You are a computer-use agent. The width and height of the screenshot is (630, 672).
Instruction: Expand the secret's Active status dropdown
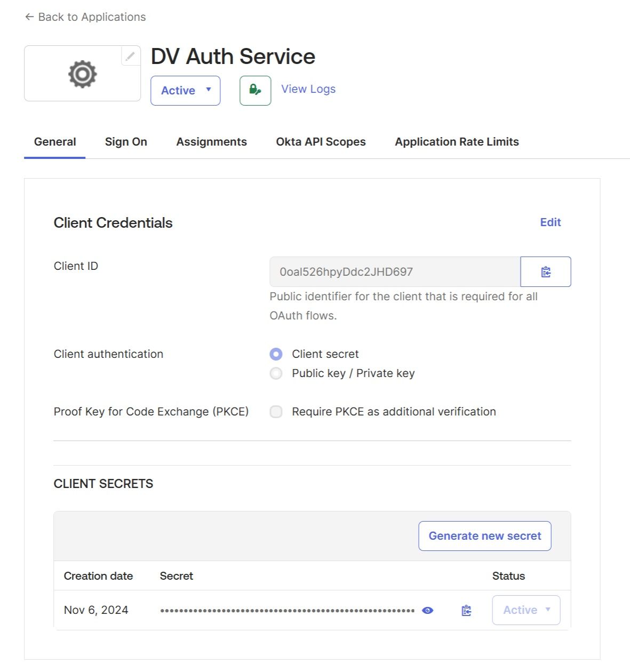point(525,610)
